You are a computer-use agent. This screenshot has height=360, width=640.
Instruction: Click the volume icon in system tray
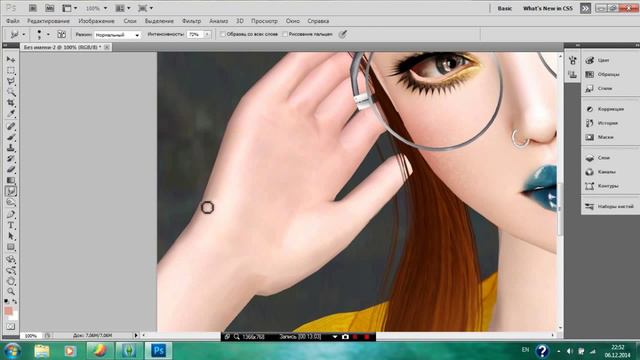[570, 351]
